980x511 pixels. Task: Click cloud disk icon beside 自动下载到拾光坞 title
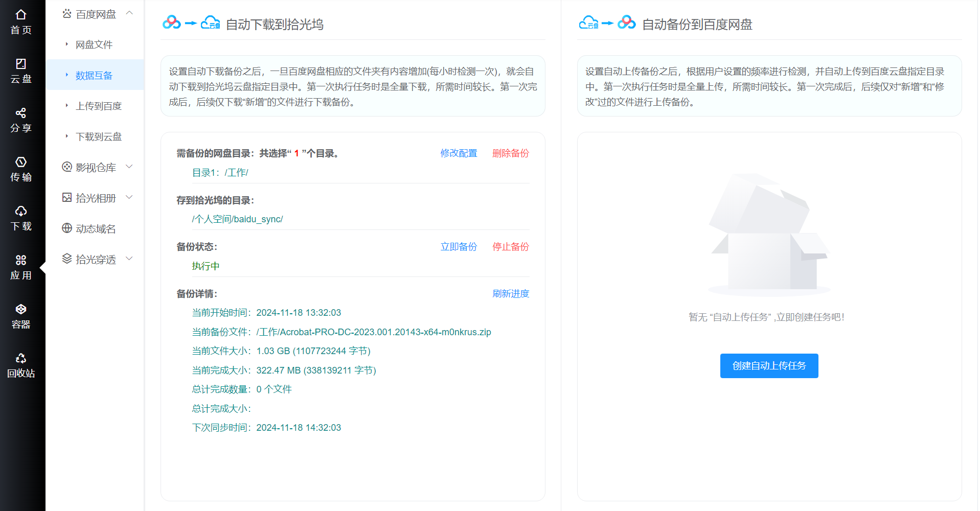click(211, 23)
